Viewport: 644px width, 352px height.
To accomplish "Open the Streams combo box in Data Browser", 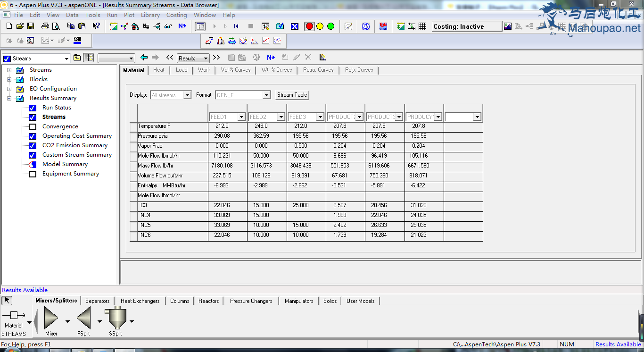I will [66, 59].
